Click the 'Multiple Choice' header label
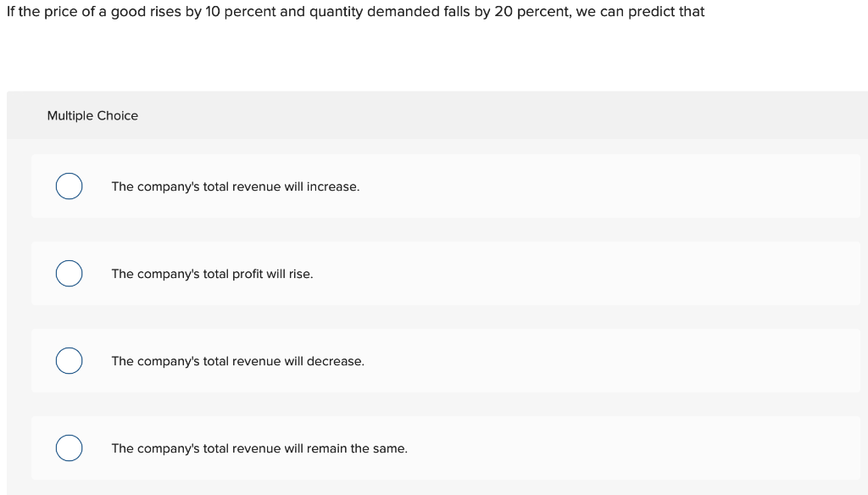Viewport: 868px width, 495px height. [x=92, y=115]
